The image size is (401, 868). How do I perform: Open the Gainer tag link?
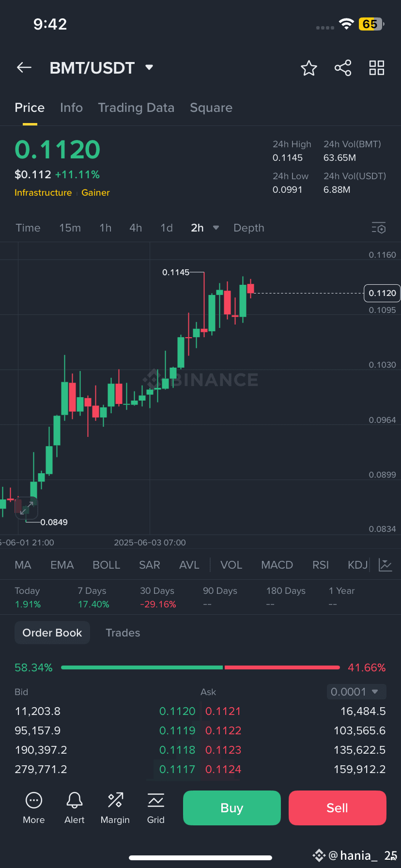pyautogui.click(x=95, y=192)
